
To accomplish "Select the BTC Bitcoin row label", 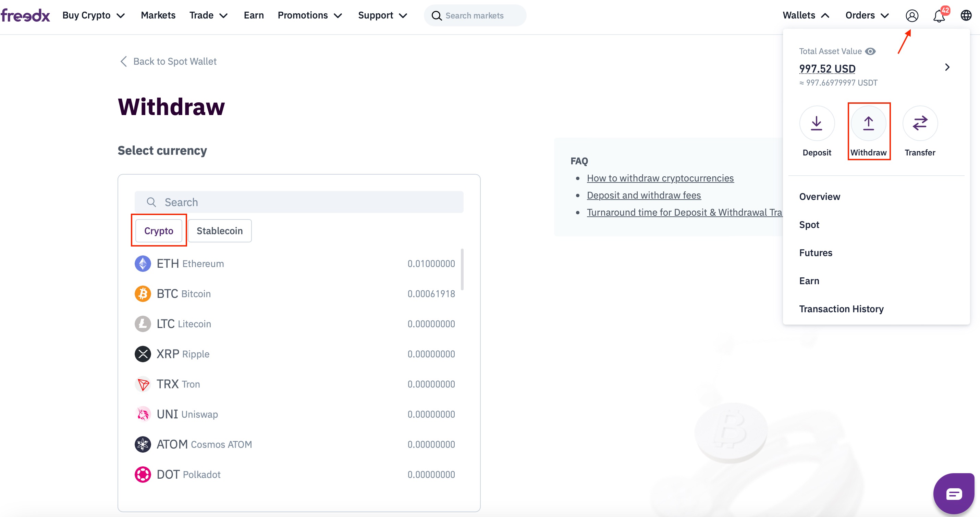I will click(x=184, y=293).
